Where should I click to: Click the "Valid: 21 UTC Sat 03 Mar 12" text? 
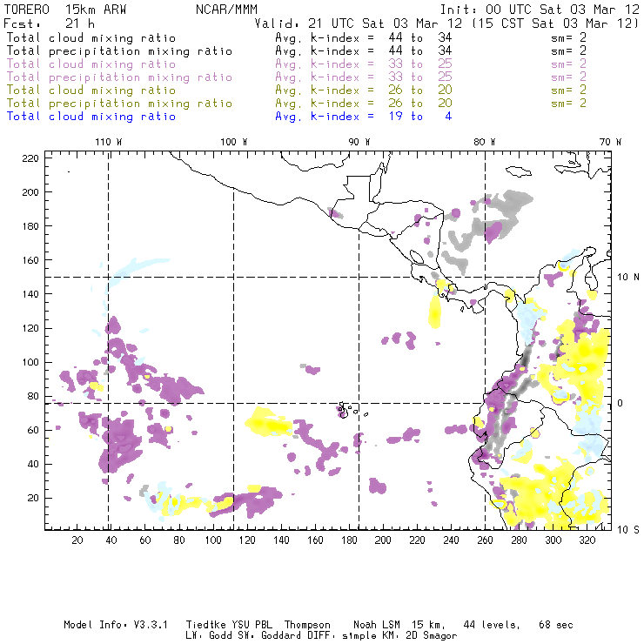[x=359, y=23]
